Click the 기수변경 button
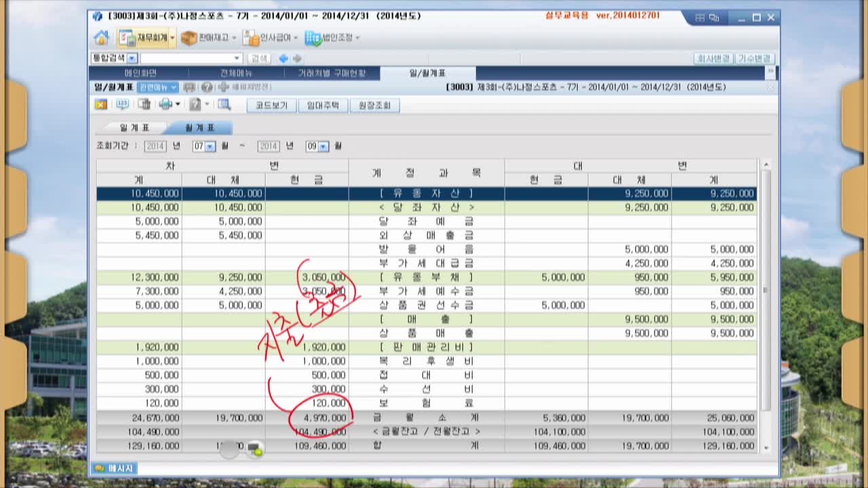 pyautogui.click(x=755, y=59)
